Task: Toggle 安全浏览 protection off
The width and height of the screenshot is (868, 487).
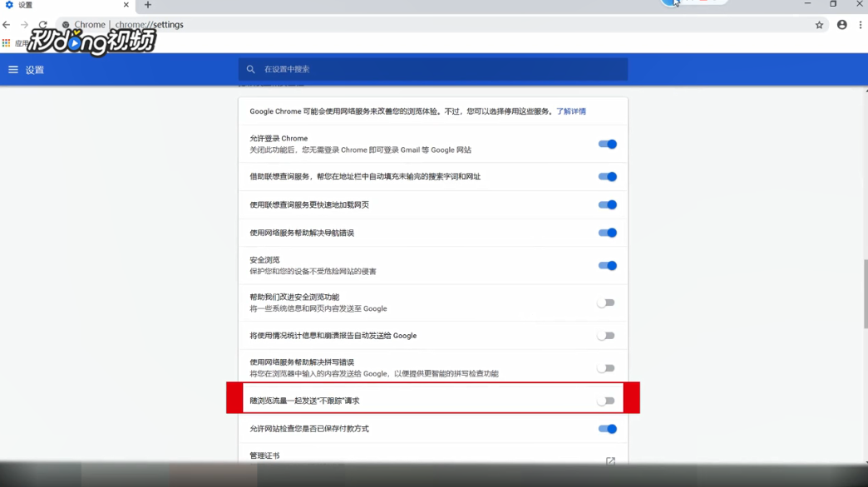Action: pyautogui.click(x=607, y=266)
